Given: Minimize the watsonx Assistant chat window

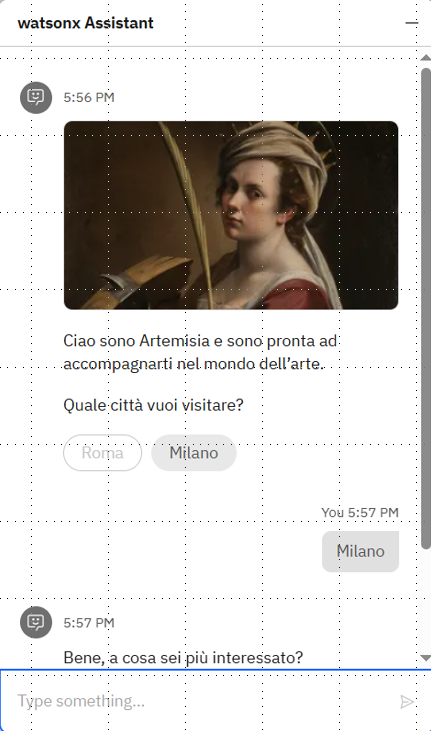Looking at the screenshot, I should 412,22.
